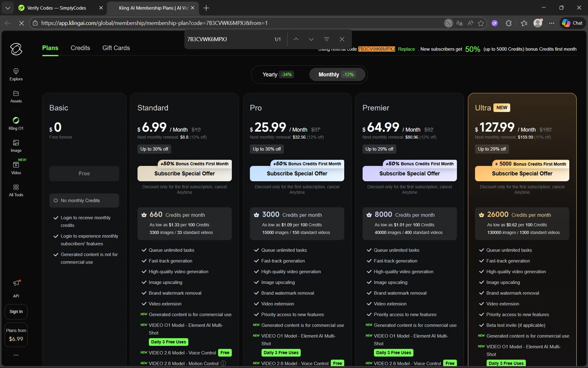Click Replace referral code link
588x368 pixels.
(x=407, y=49)
